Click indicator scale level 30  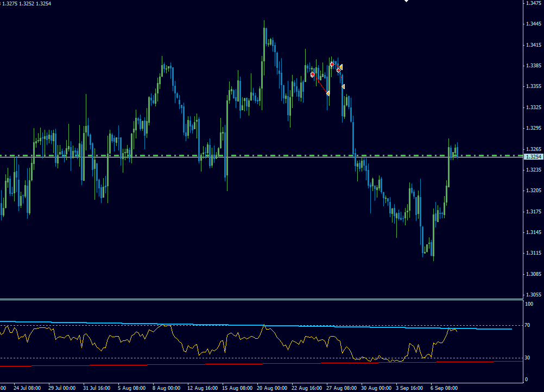click(527, 358)
